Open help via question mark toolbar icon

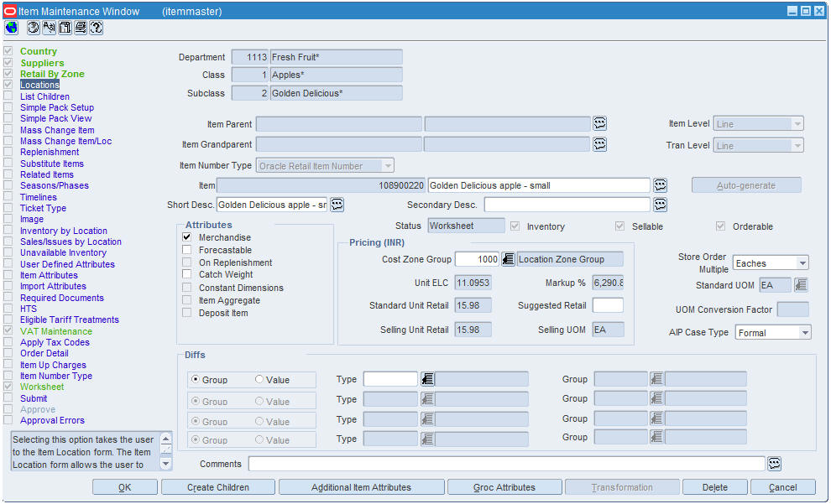[x=97, y=28]
